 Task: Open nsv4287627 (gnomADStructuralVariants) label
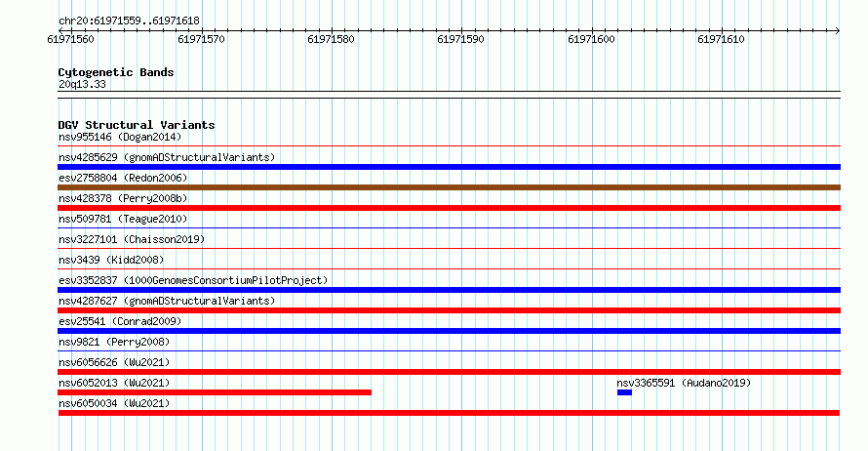tap(167, 301)
